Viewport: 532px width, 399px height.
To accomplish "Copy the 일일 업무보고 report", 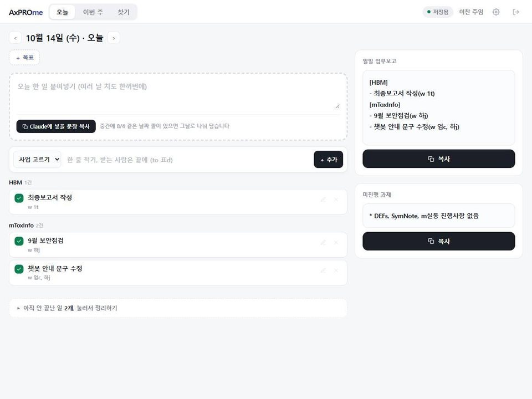I will pos(439,159).
